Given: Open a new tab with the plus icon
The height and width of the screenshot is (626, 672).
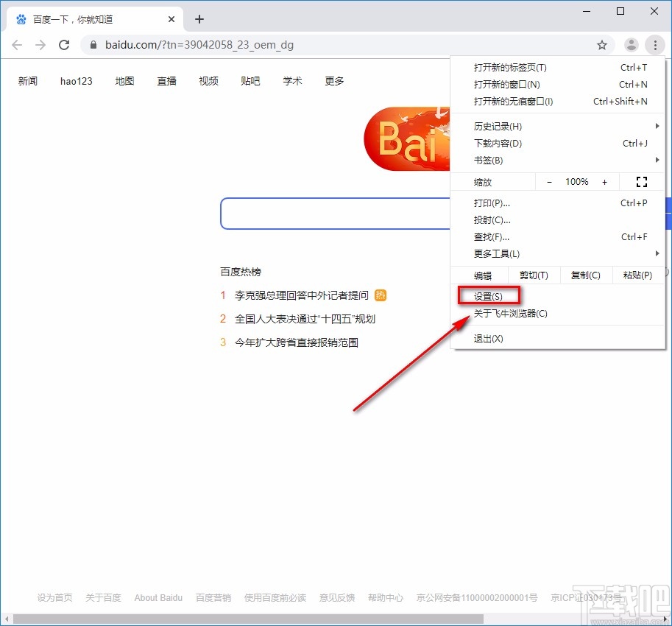Looking at the screenshot, I should (x=199, y=19).
